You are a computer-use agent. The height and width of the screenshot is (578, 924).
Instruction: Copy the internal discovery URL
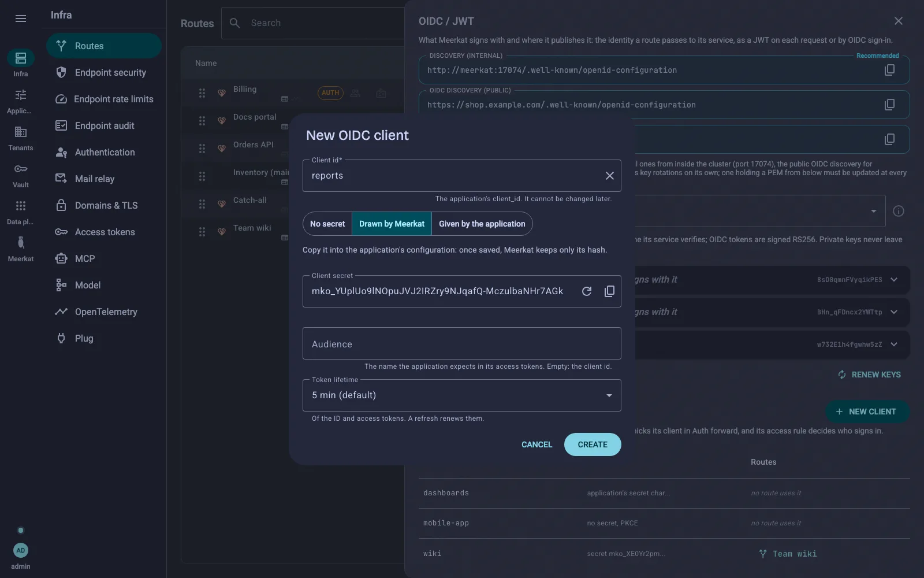[889, 70]
